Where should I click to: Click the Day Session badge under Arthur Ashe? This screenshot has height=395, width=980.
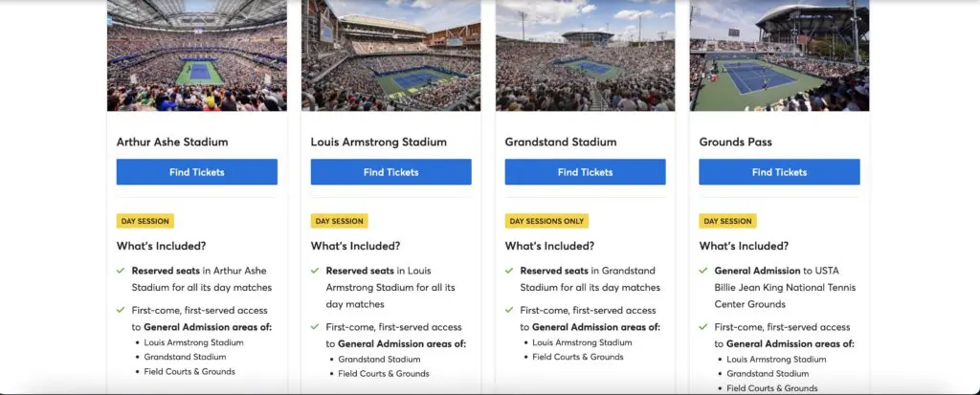coord(145,221)
